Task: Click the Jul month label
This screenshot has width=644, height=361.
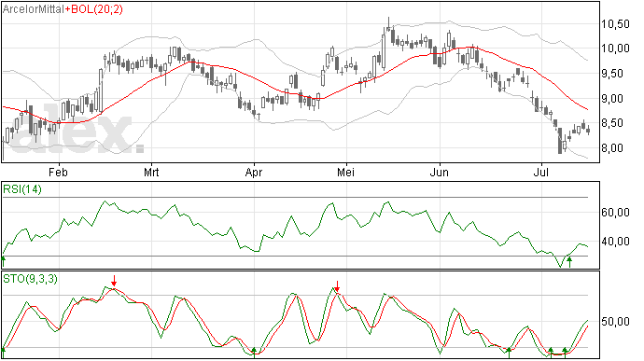Action: point(541,172)
